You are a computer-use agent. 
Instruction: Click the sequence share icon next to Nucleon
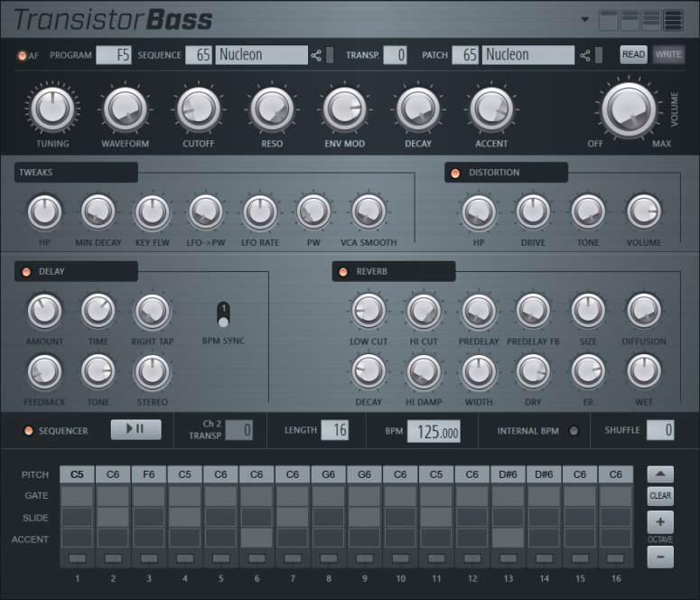click(x=316, y=55)
